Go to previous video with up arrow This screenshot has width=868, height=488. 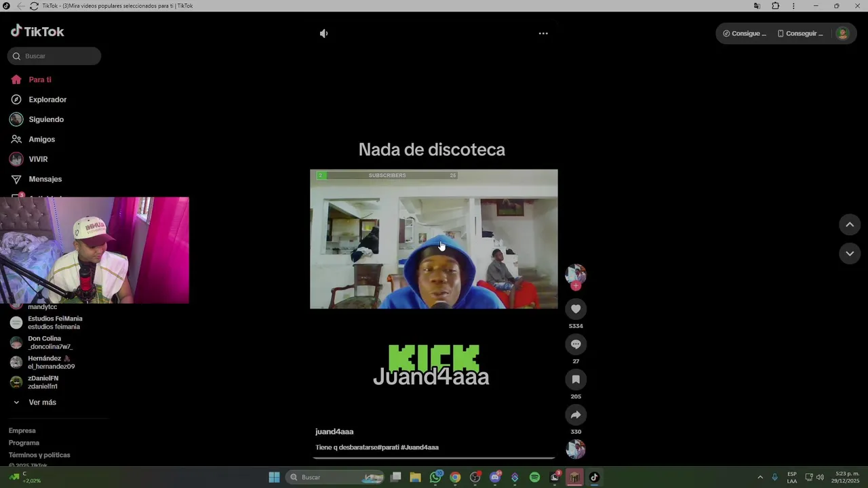[850, 225]
